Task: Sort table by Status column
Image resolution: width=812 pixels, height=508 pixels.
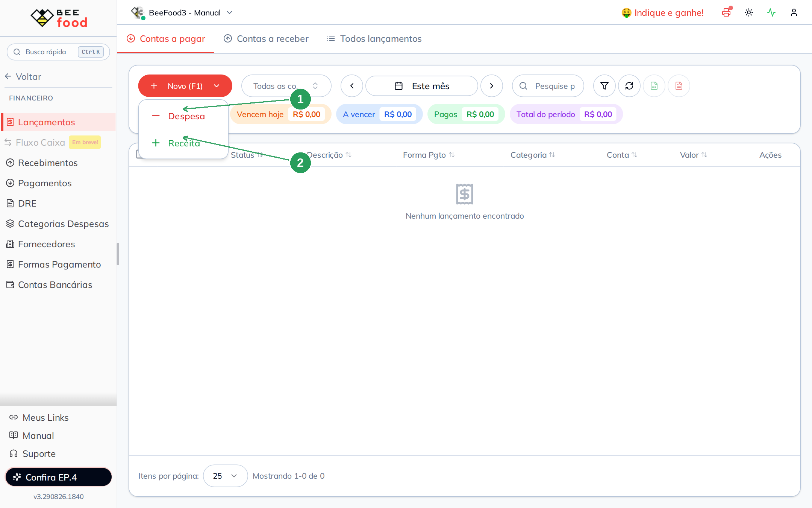Action: [x=247, y=155]
